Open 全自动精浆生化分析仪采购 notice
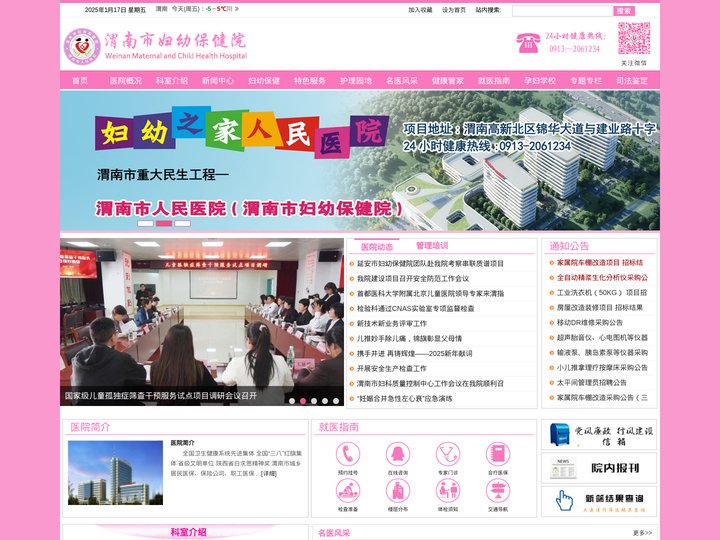The width and height of the screenshot is (720, 540). [602, 277]
